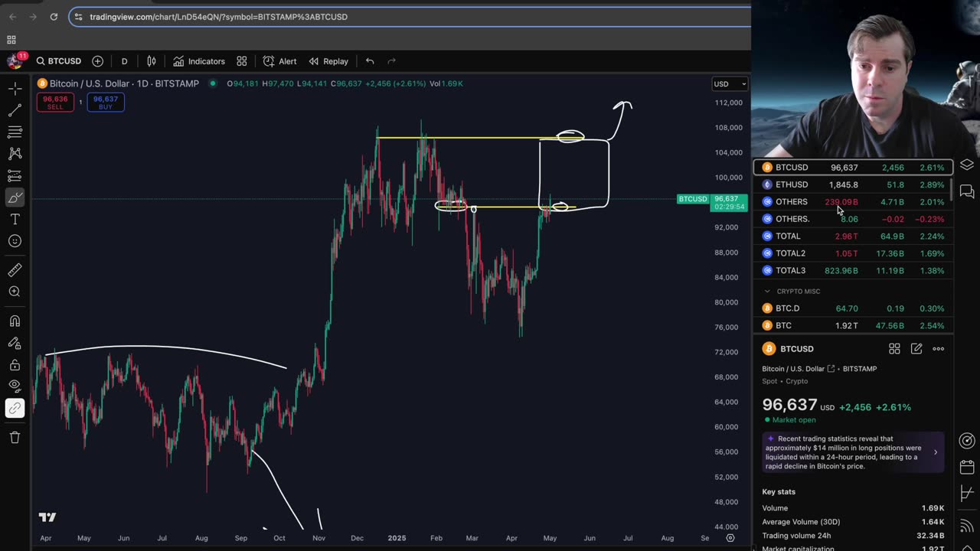The height and width of the screenshot is (551, 980).
Task: Reload the browser page
Action: [54, 17]
